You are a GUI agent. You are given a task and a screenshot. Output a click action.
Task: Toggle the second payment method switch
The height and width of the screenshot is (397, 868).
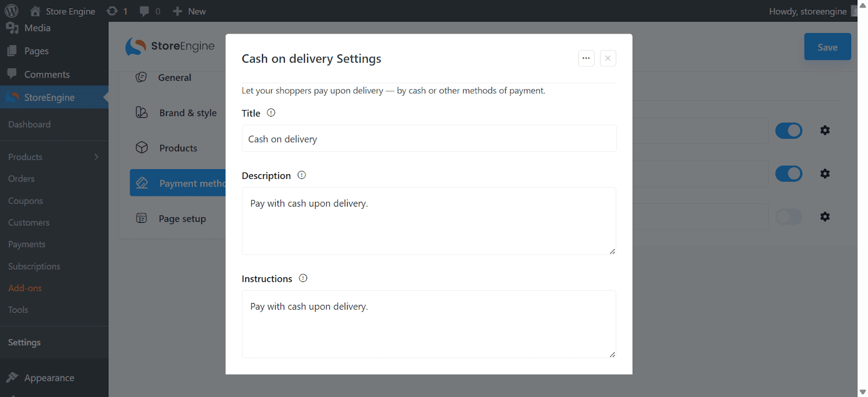point(788,174)
